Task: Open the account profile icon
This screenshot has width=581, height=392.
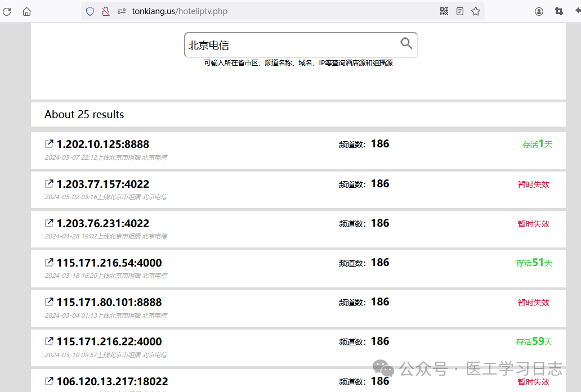Action: coord(539,11)
